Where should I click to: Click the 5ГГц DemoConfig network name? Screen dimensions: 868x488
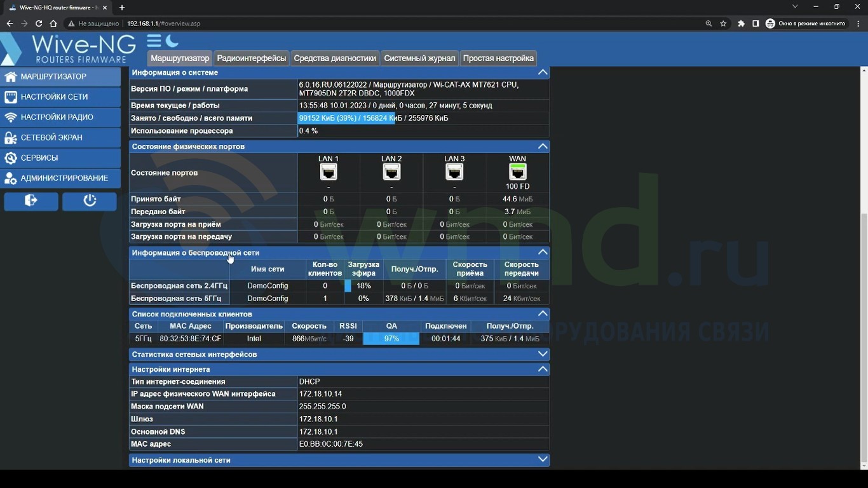(x=268, y=298)
